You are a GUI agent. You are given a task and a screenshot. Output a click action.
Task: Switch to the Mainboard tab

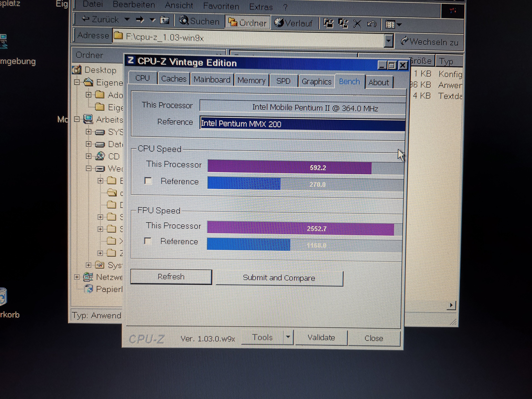tap(212, 80)
